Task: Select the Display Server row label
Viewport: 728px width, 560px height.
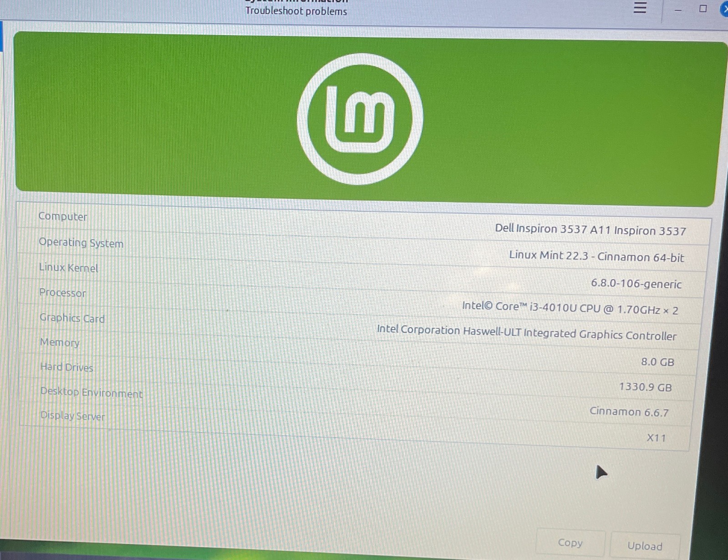Action: point(73,416)
